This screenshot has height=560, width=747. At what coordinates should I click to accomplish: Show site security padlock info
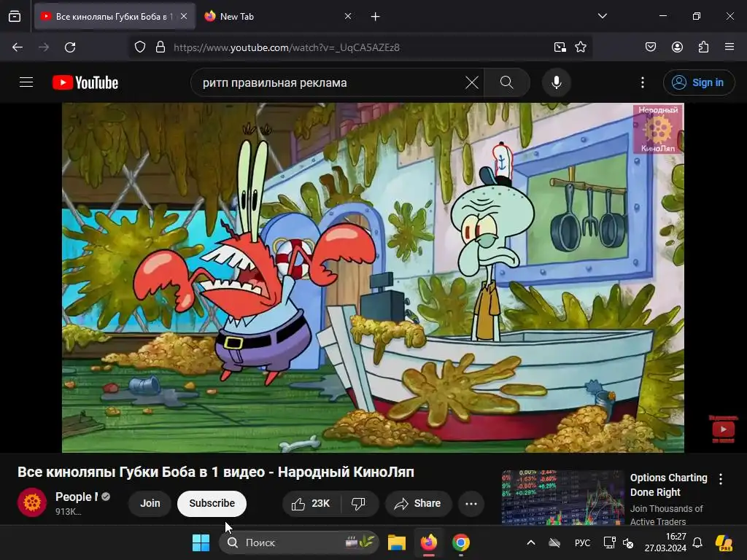click(160, 47)
